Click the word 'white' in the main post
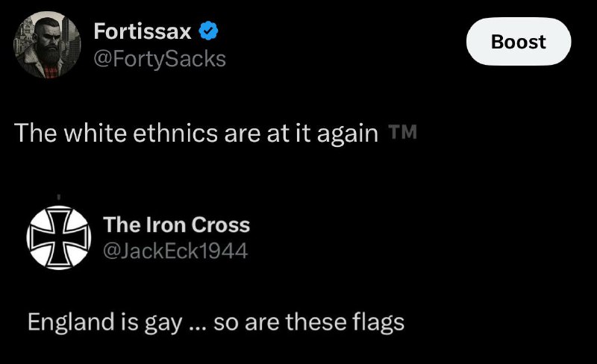Image resolution: width=597 pixels, height=364 pixels. [x=95, y=134]
